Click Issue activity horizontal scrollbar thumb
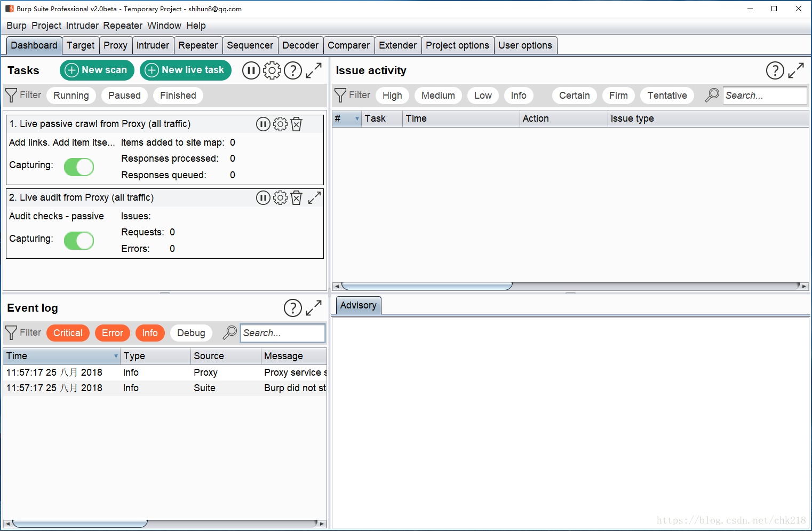 click(427, 286)
